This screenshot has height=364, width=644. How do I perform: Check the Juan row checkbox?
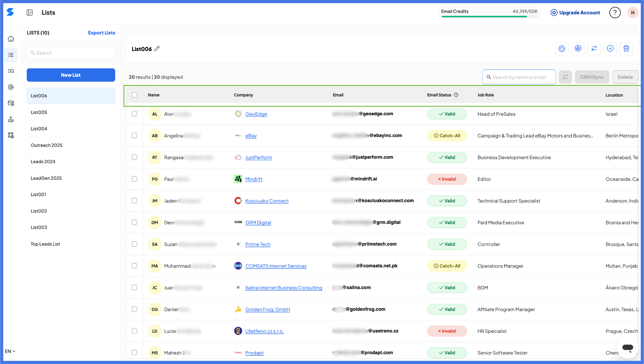pyautogui.click(x=135, y=287)
